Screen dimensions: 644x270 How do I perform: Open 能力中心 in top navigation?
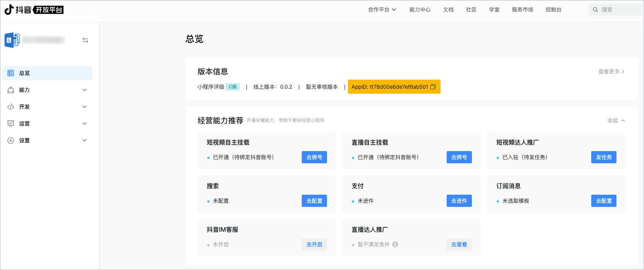click(420, 10)
